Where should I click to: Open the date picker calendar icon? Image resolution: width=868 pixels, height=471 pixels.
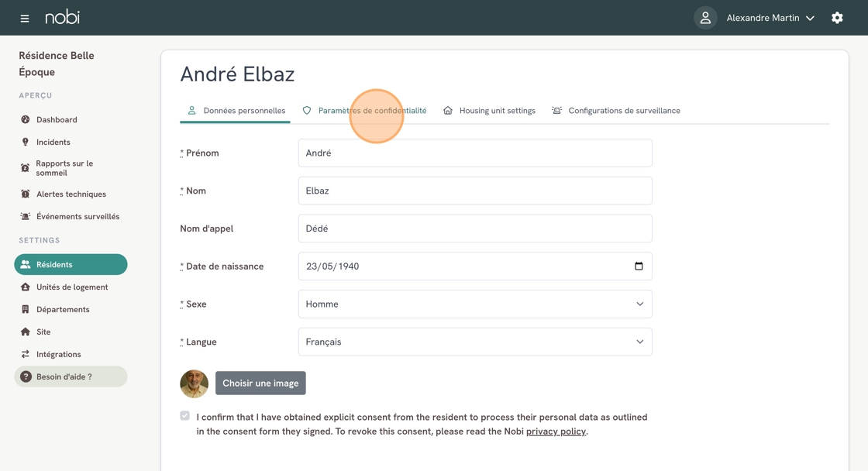[639, 266]
